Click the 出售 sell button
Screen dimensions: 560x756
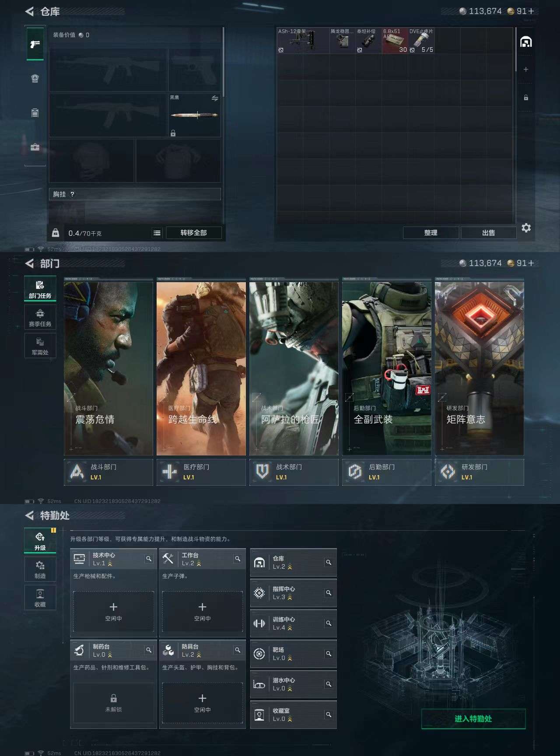pyautogui.click(x=488, y=233)
